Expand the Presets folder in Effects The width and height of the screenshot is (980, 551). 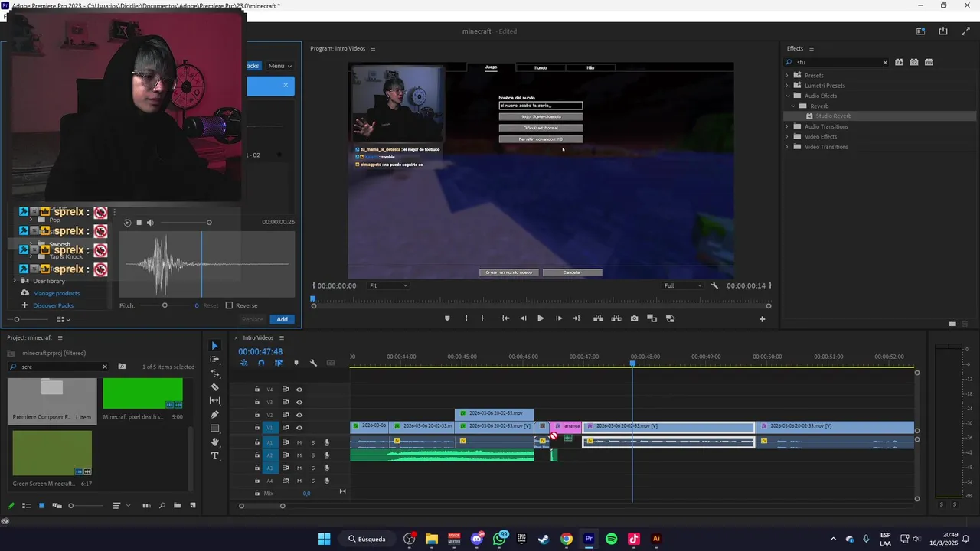coord(786,76)
